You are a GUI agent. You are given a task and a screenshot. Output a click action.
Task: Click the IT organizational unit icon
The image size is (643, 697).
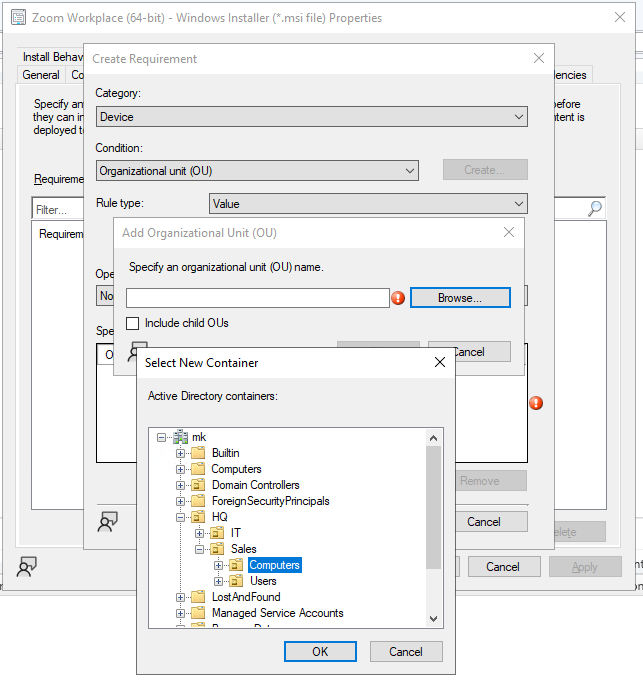217,533
